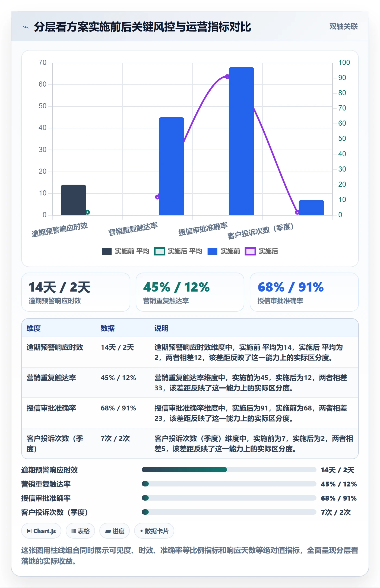Click the 数据 column header
The height and width of the screenshot is (588, 380).
108,328
